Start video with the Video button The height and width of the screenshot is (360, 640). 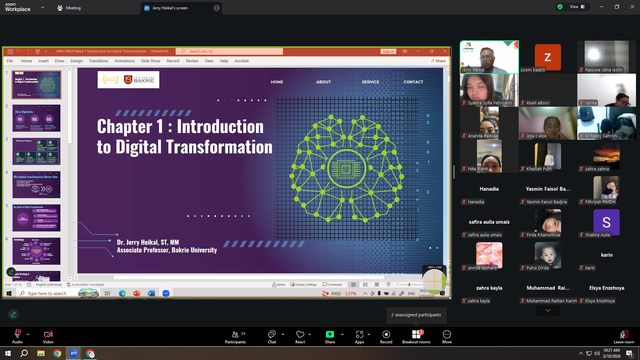coord(48,336)
